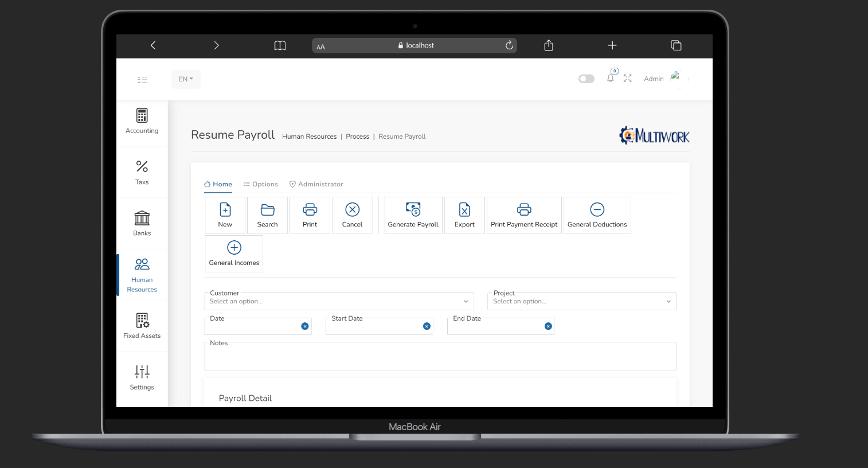Click inside the Notes text field

(440, 358)
